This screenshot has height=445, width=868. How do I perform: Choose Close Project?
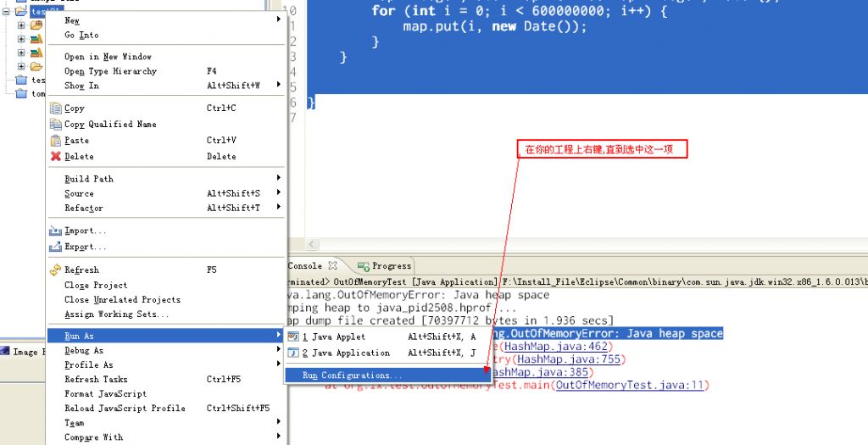(x=166, y=285)
